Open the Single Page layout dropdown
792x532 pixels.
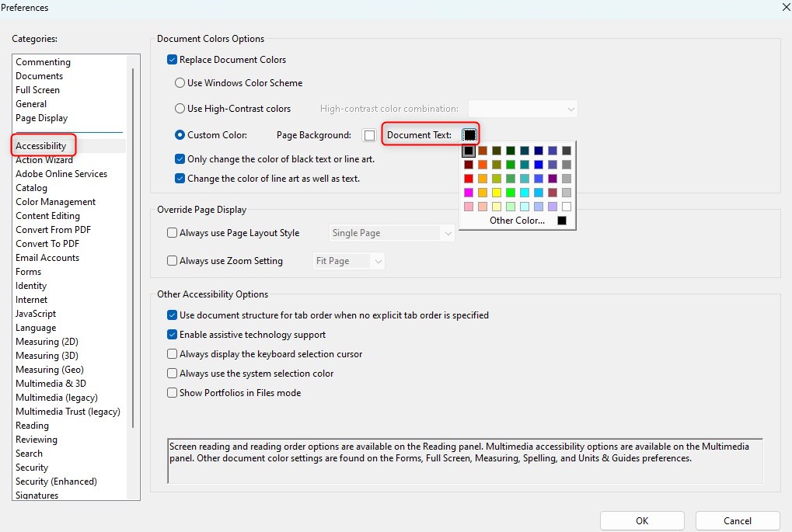391,232
